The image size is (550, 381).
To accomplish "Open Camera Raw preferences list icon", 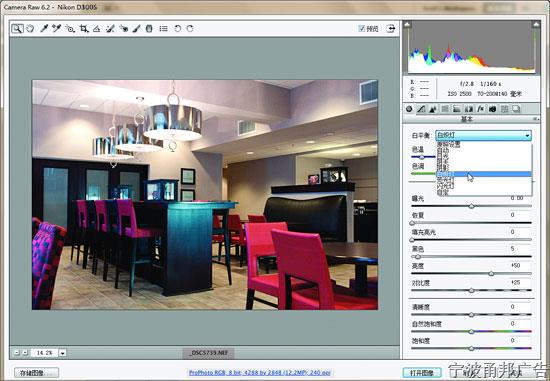I will click(163, 29).
